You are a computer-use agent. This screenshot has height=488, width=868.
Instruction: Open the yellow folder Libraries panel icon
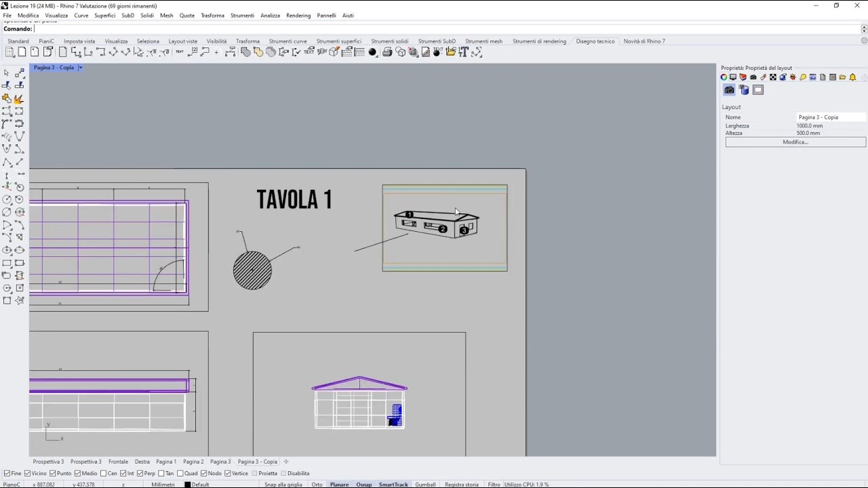click(842, 77)
